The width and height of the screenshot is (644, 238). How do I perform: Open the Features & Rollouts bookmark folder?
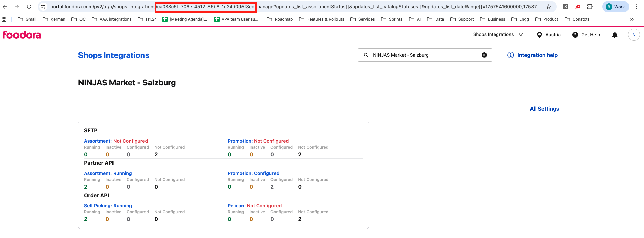322,19
